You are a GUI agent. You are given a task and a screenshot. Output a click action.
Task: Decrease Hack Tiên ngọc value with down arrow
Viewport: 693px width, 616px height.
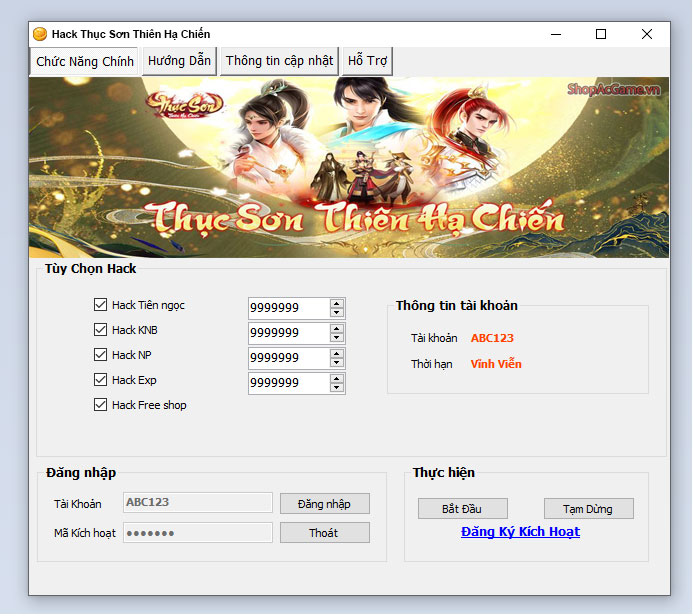pos(337,312)
